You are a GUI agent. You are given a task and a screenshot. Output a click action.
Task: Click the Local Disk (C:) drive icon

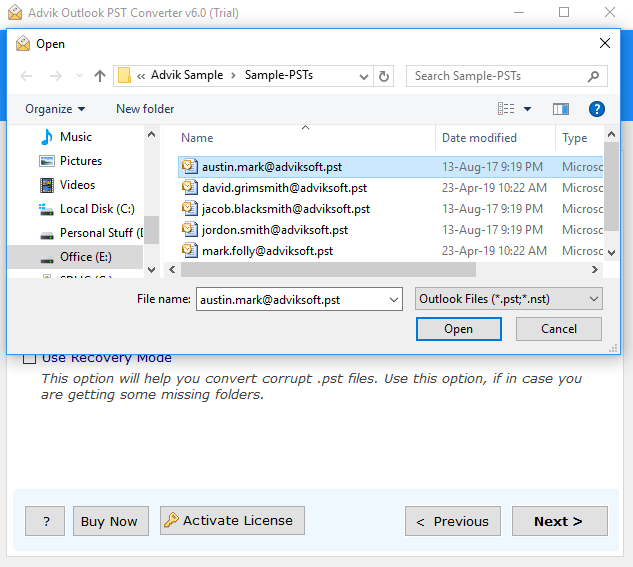46,209
